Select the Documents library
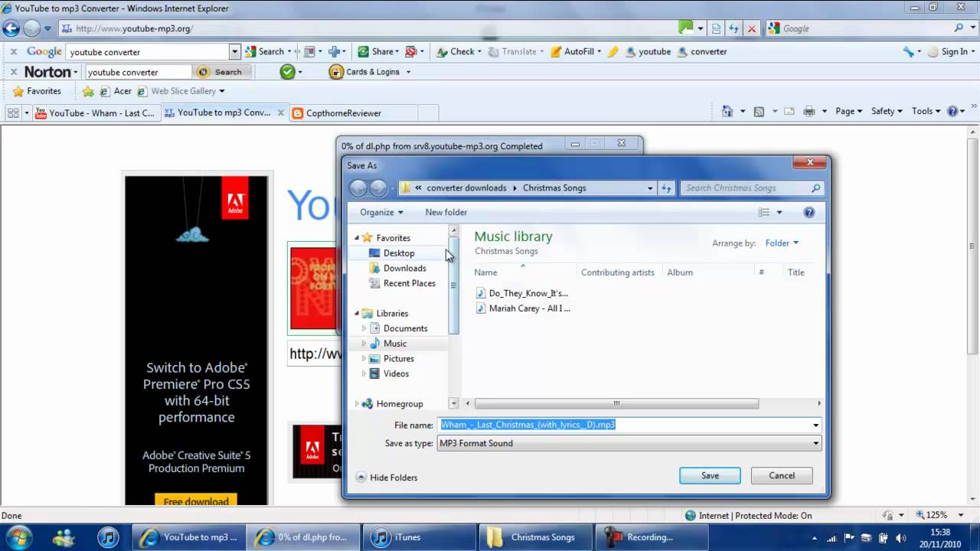Viewport: 980px width, 551px height. (405, 328)
